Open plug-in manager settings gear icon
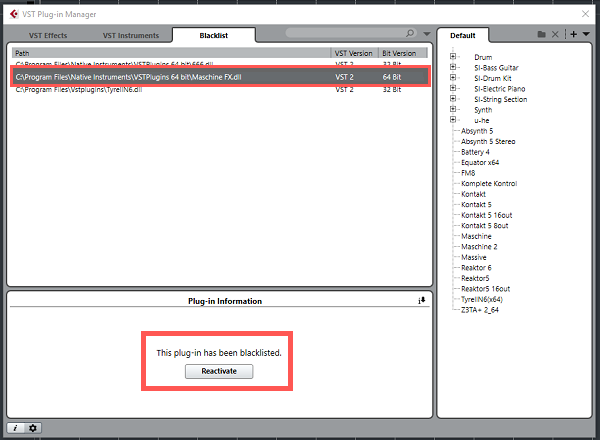Image resolution: width=600 pixels, height=440 pixels. click(x=33, y=428)
